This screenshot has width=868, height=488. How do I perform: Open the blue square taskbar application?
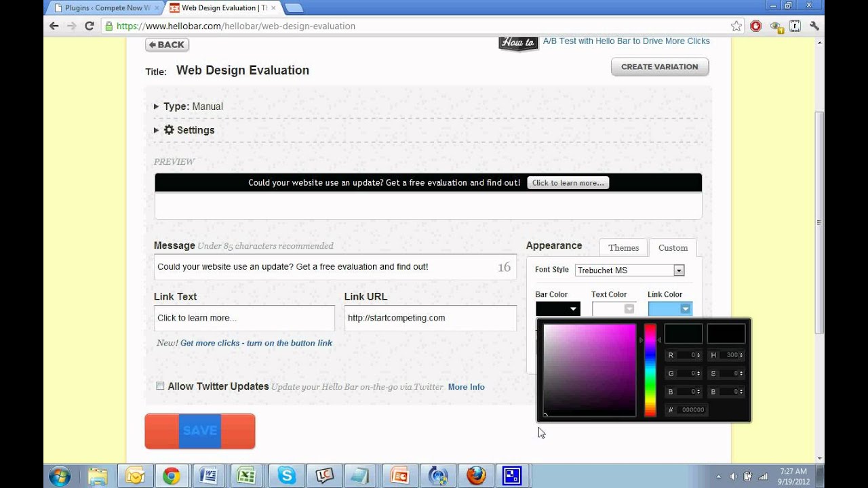pyautogui.click(x=512, y=476)
